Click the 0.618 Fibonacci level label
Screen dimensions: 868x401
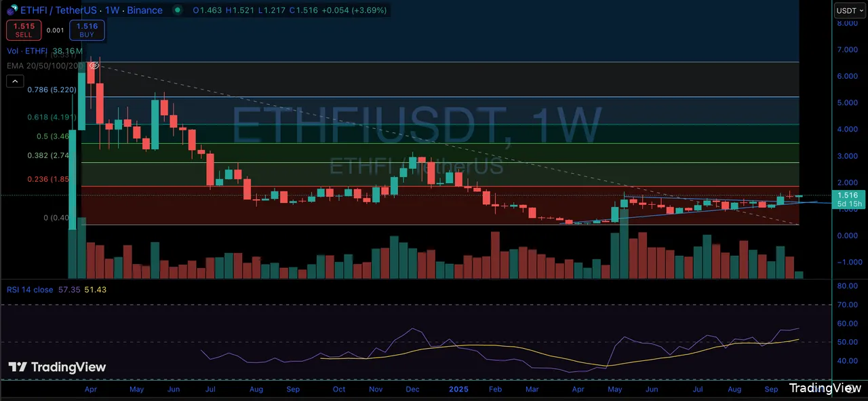[50, 117]
